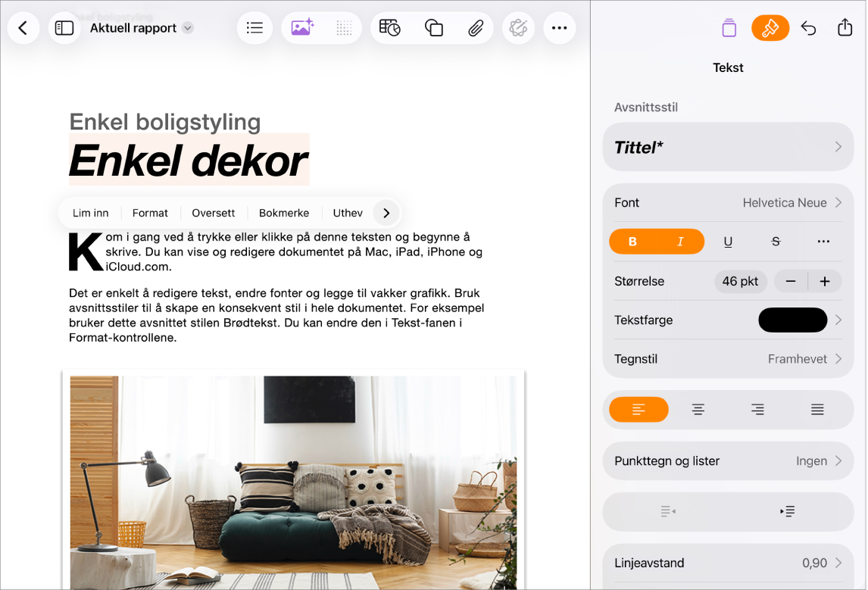
Task: Insert a table or chart using toolbar icon
Action: 390,28
